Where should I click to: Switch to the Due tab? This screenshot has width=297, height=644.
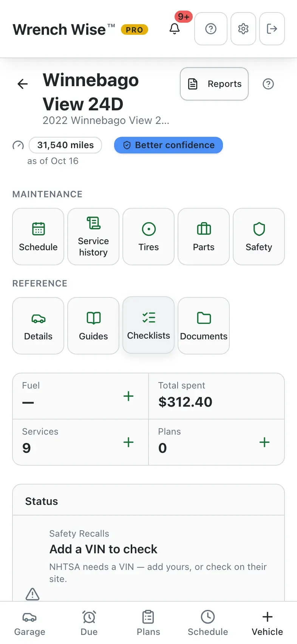[89, 623]
